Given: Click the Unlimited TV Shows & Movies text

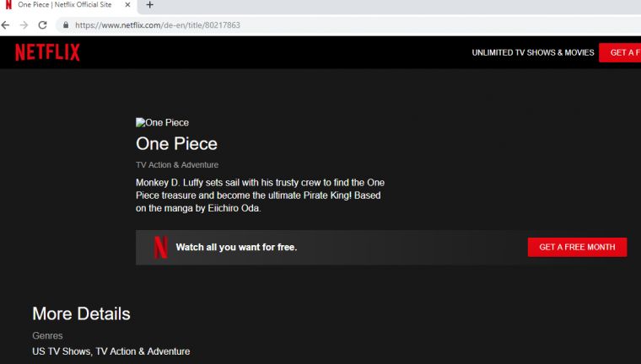Looking at the screenshot, I should click(533, 52).
